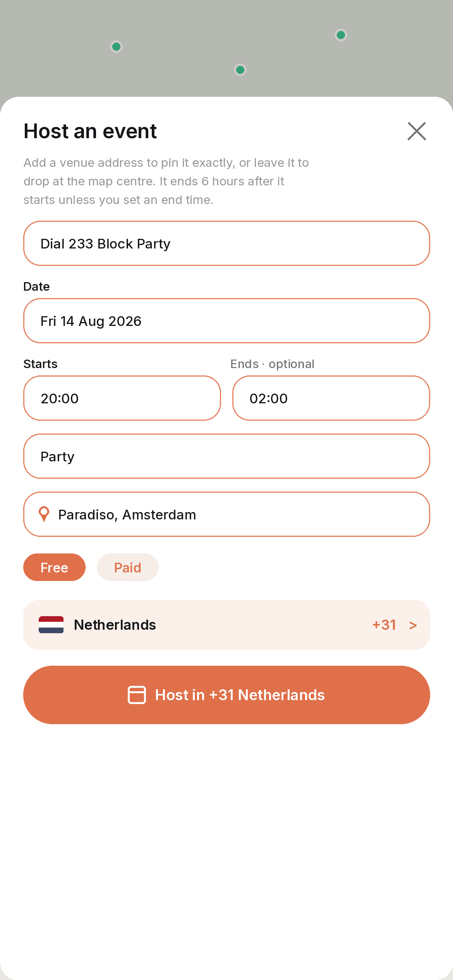The width and height of the screenshot is (453, 980).
Task: Click the Netherlands flag icon
Action: click(x=51, y=625)
